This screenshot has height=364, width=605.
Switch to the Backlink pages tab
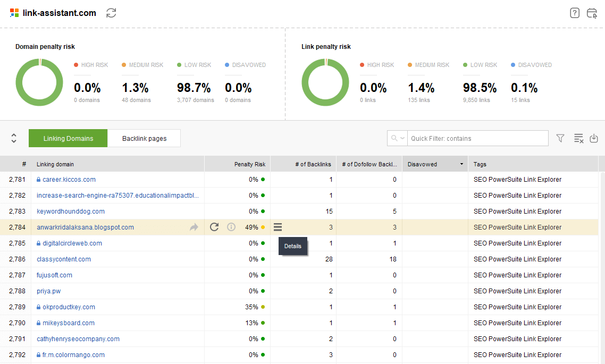[x=144, y=138]
